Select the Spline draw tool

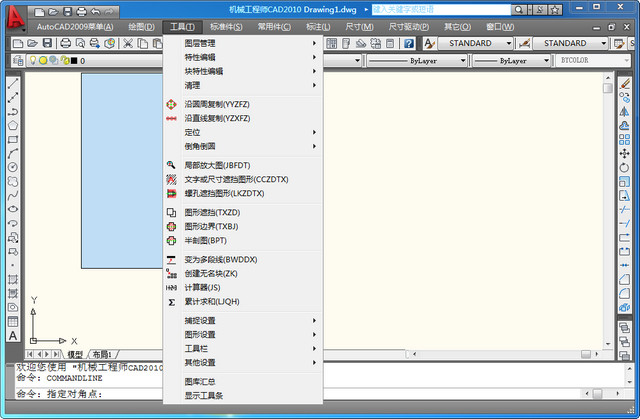(x=13, y=195)
